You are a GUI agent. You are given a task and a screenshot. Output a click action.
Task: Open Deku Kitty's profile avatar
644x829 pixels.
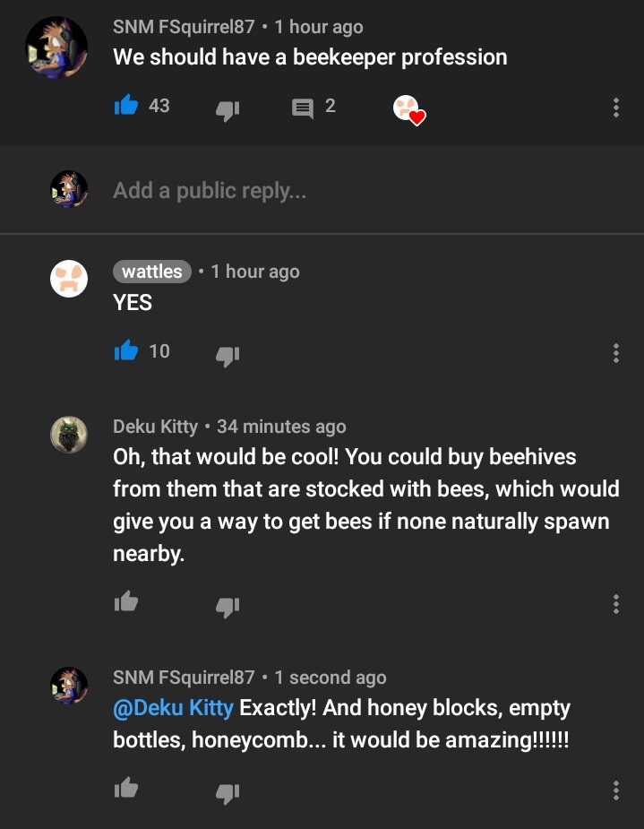pyautogui.click(x=69, y=435)
